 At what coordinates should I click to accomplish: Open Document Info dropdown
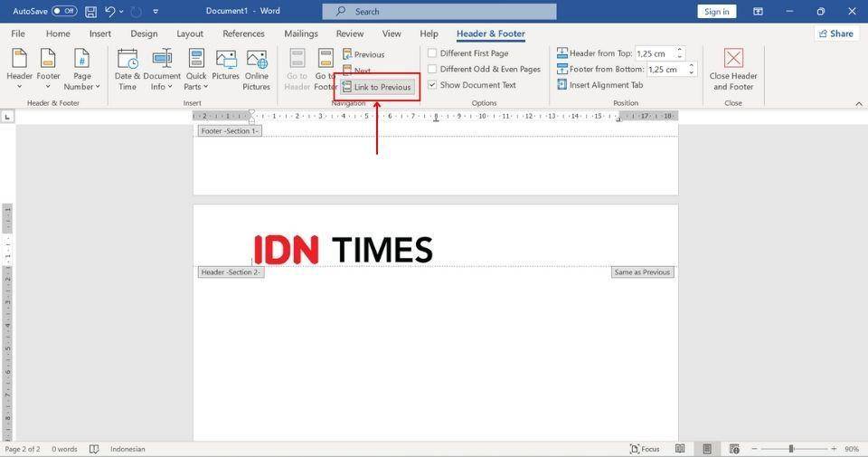[x=162, y=70]
